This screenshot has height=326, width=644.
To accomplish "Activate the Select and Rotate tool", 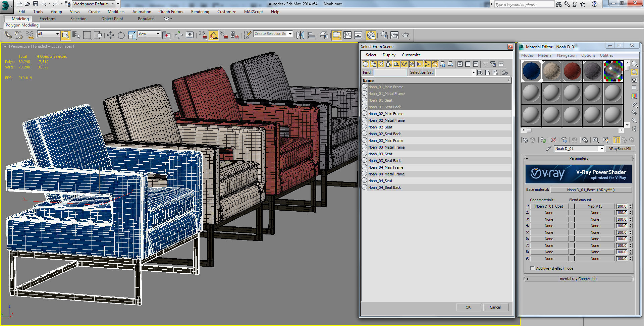I will [x=121, y=35].
